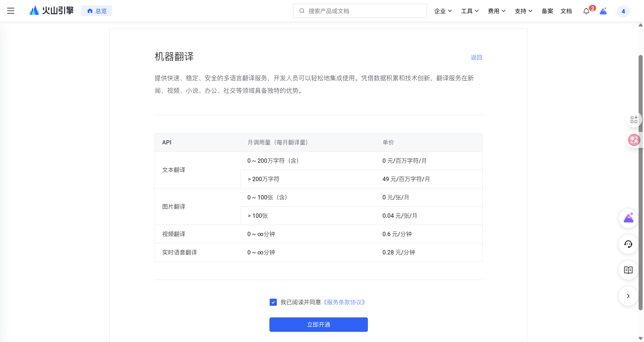Click the Volcano Engine logo

click(x=51, y=11)
